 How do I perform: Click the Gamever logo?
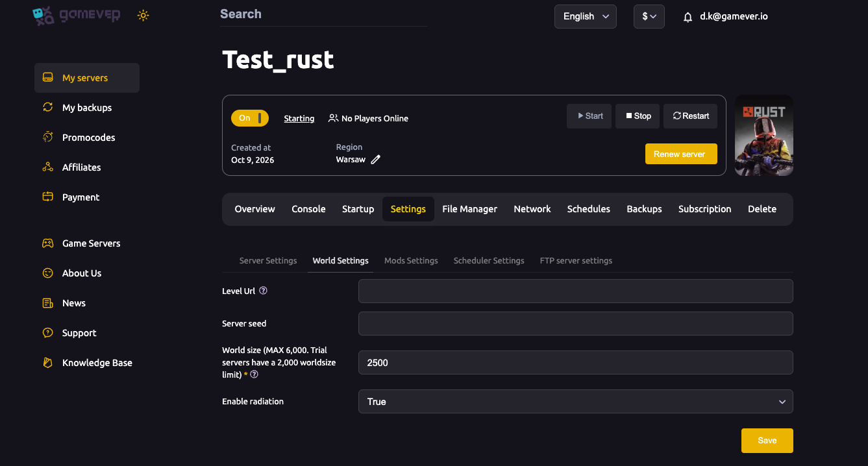76,16
